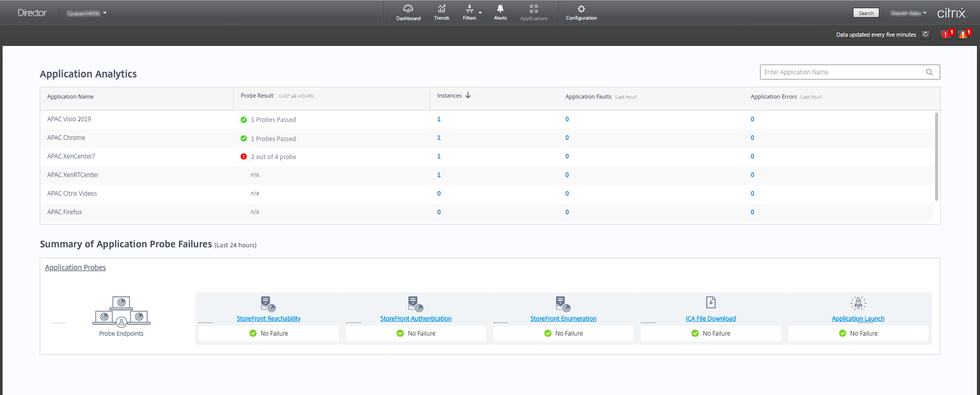Click the Application Launch link

858,319
